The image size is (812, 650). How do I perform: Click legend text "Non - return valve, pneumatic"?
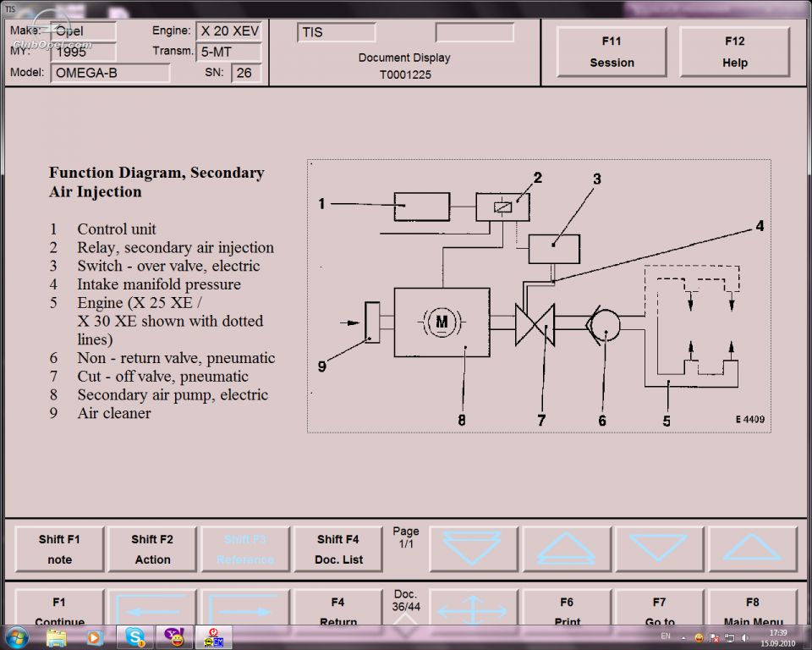point(176,358)
